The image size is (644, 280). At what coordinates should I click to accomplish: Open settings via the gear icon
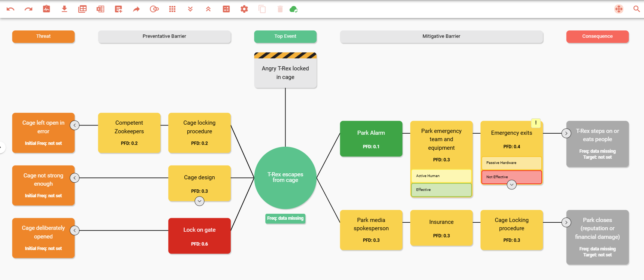(x=244, y=9)
